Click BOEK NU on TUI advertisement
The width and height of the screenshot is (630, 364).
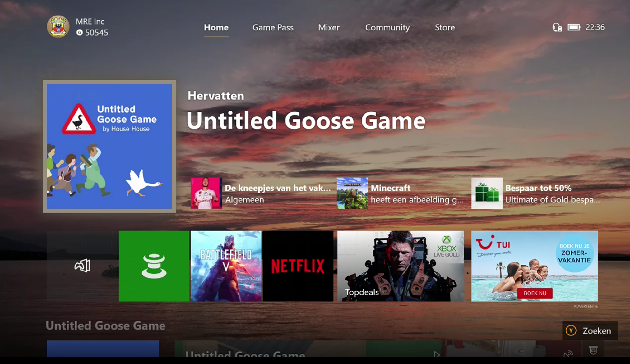(535, 293)
